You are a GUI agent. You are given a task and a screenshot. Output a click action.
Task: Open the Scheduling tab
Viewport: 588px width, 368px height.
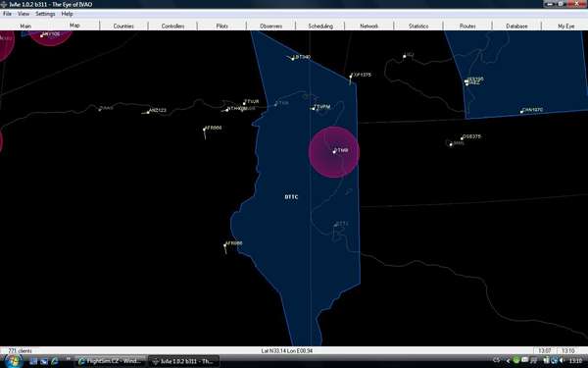(x=320, y=26)
